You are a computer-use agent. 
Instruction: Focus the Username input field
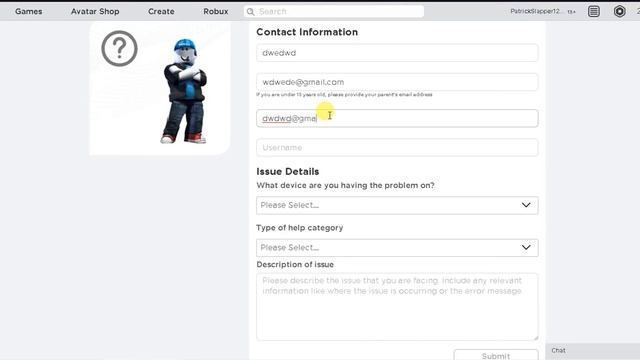point(397,147)
